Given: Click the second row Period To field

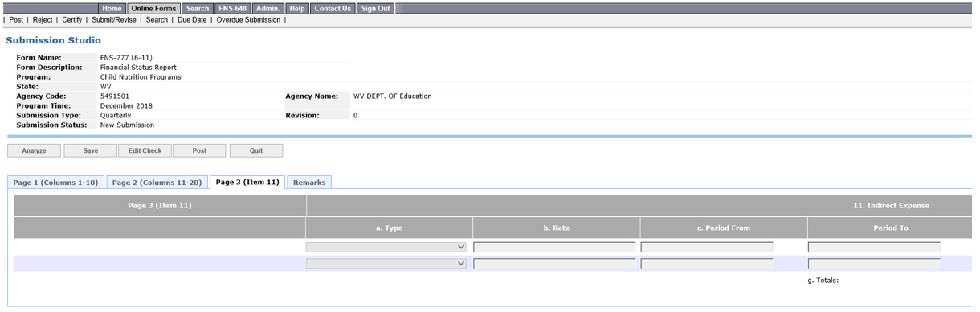Looking at the screenshot, I should coord(874,263).
